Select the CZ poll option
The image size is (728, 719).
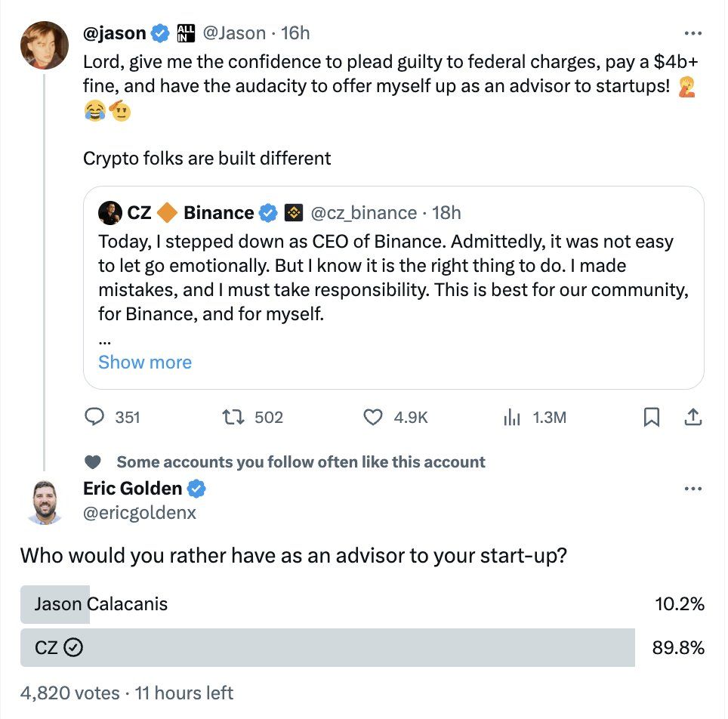327,647
